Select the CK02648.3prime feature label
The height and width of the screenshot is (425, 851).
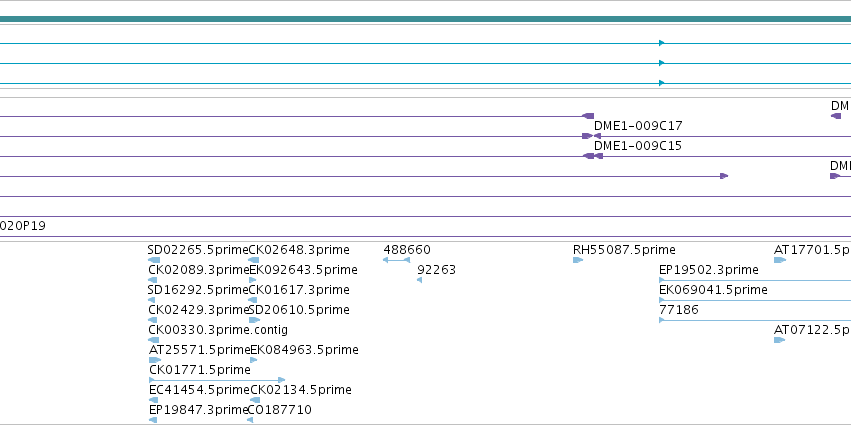(299, 250)
